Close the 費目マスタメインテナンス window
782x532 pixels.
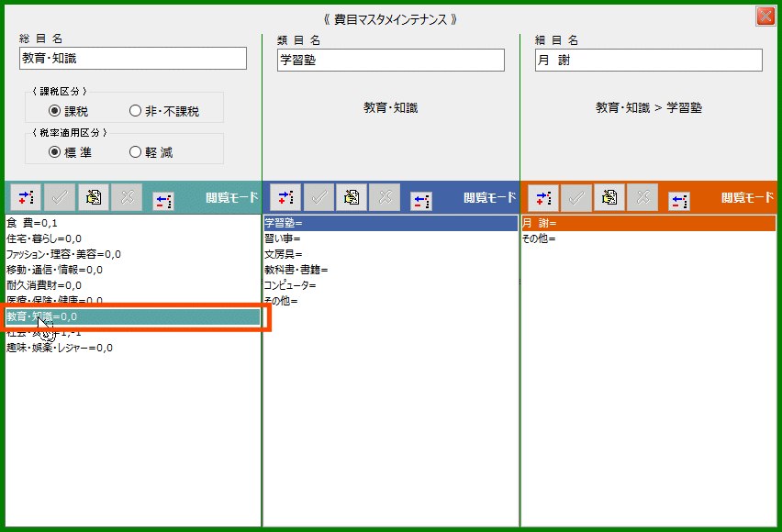pyautogui.click(x=765, y=16)
